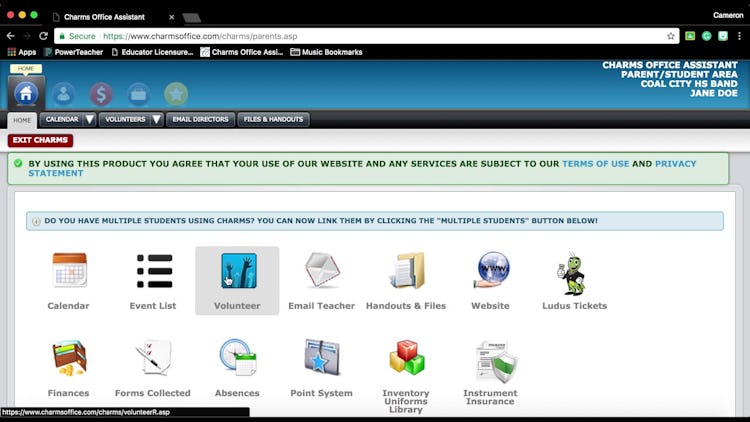Bookmark this page with the star icon

click(x=671, y=36)
